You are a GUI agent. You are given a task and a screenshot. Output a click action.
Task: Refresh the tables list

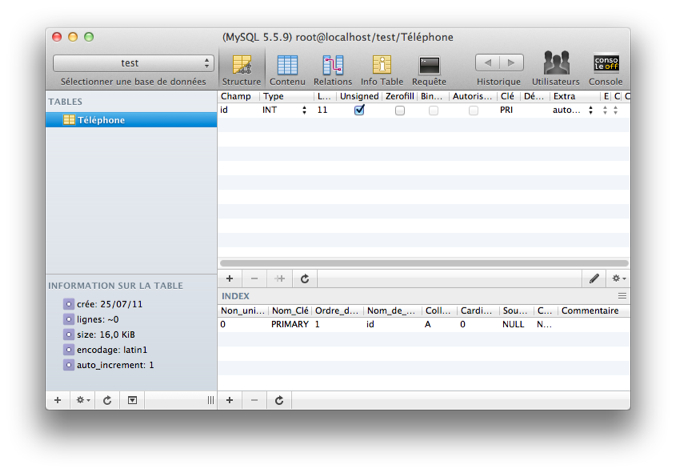tap(107, 400)
